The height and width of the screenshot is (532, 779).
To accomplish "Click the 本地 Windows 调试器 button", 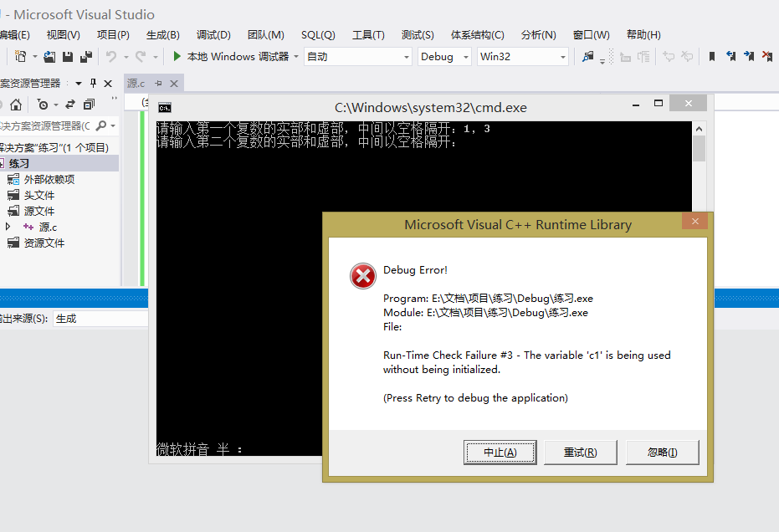I will tap(238, 57).
